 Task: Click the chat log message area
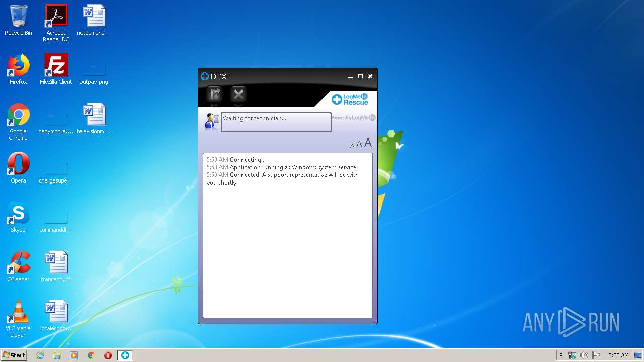point(288,236)
